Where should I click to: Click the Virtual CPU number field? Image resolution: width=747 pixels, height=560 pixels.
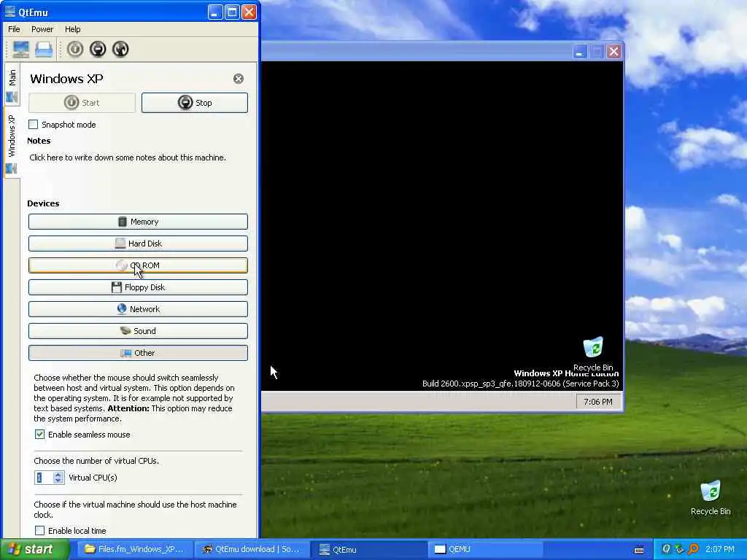(x=44, y=478)
